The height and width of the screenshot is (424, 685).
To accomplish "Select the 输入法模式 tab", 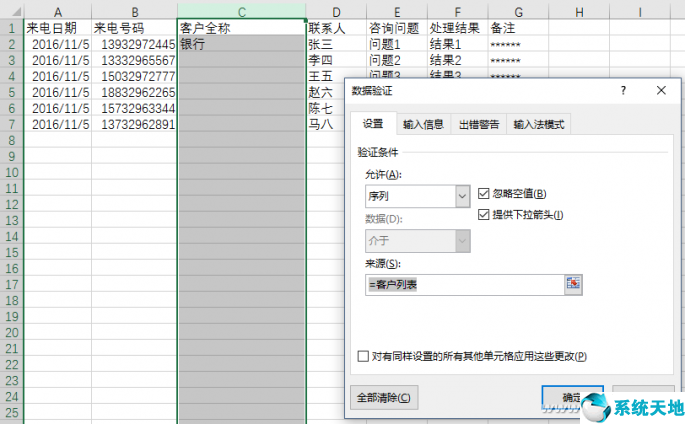I will [539, 124].
